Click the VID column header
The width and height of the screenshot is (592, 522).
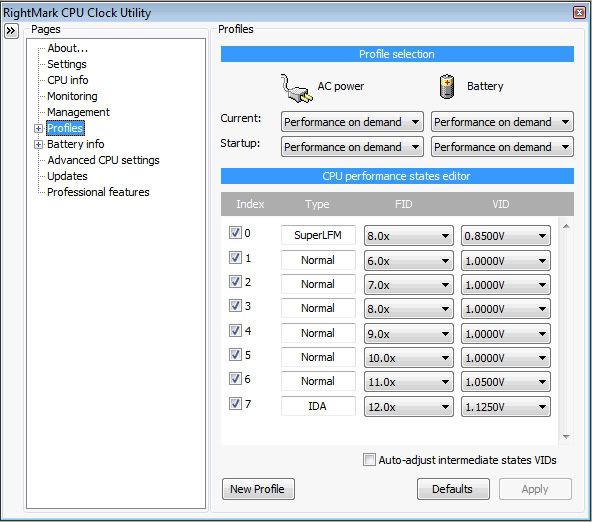[x=501, y=204]
